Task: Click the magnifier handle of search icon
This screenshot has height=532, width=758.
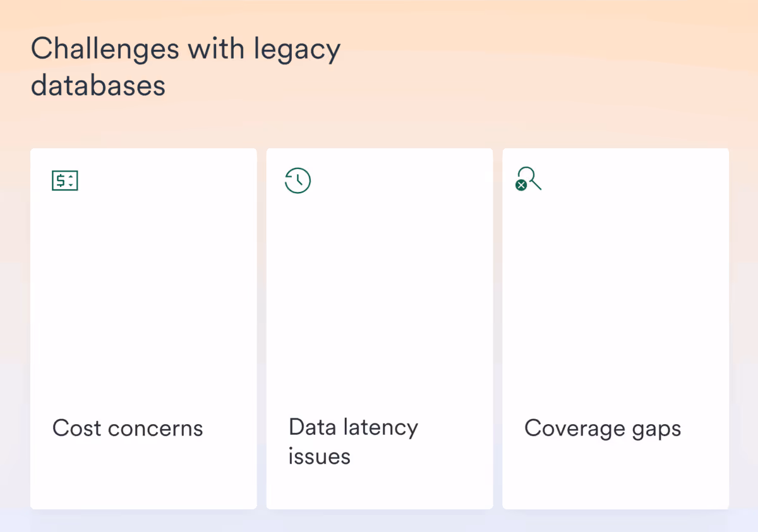Action: [x=536, y=184]
